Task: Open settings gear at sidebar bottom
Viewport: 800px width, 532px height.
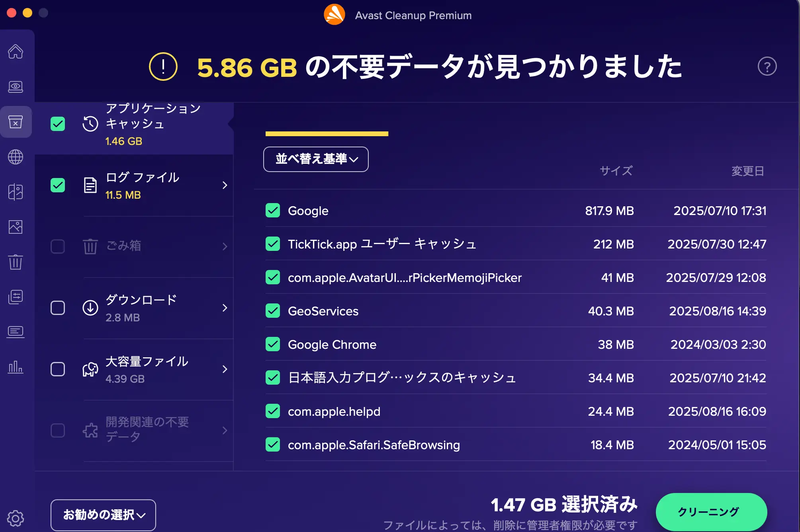Action: click(16, 518)
